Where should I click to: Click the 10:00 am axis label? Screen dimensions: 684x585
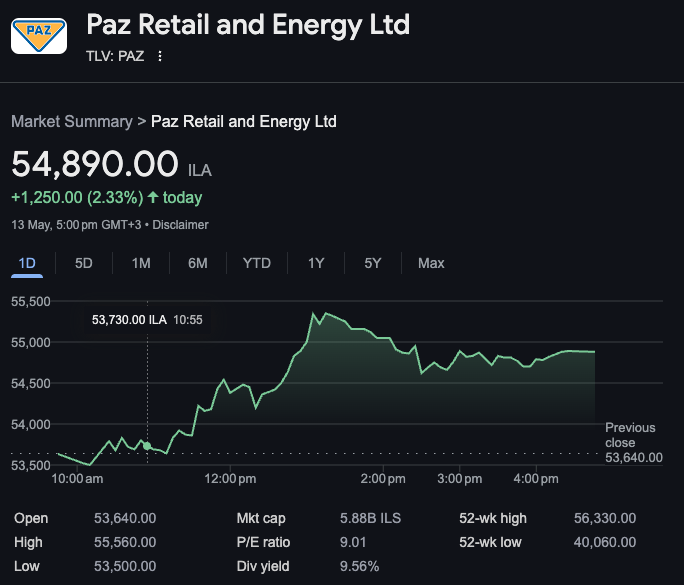point(77,479)
